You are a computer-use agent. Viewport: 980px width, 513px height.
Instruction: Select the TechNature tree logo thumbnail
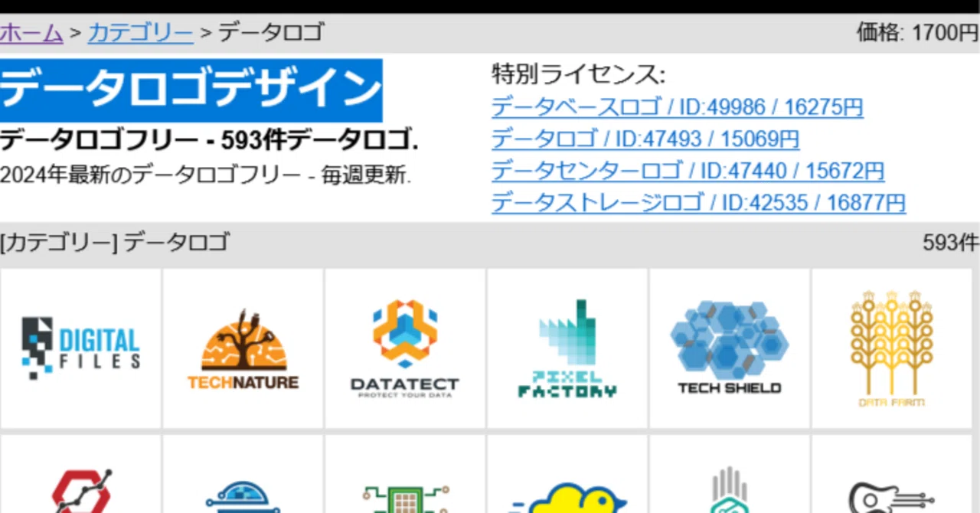tap(243, 348)
